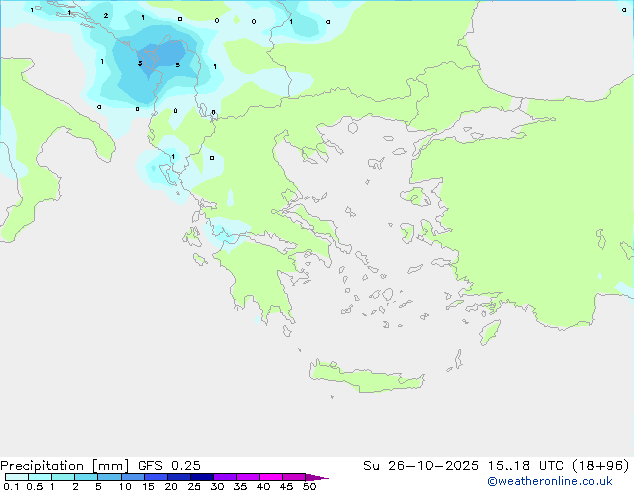
Task: Click the island of Crete on the map
Action: (366, 378)
